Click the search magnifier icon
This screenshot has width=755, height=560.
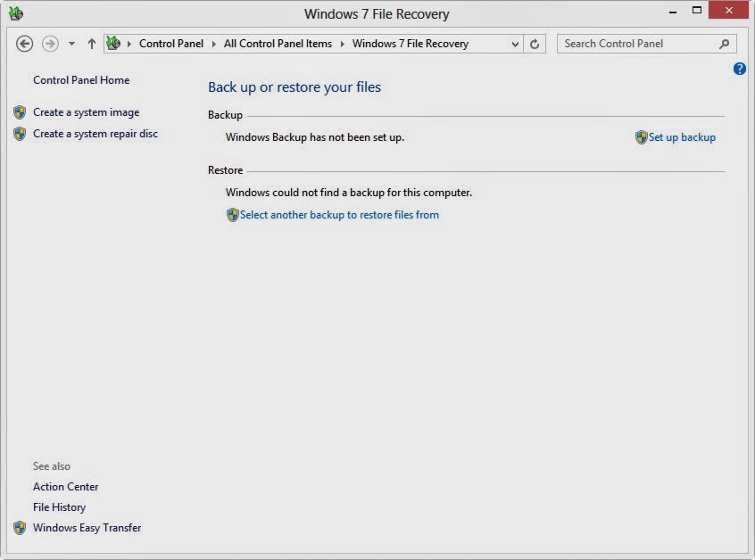click(724, 44)
